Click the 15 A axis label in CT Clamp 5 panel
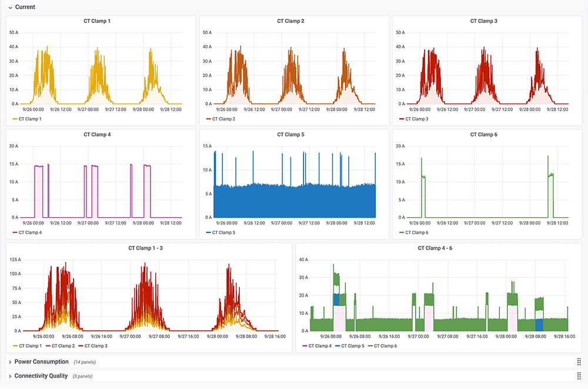The height and width of the screenshot is (389, 588). tap(208, 146)
